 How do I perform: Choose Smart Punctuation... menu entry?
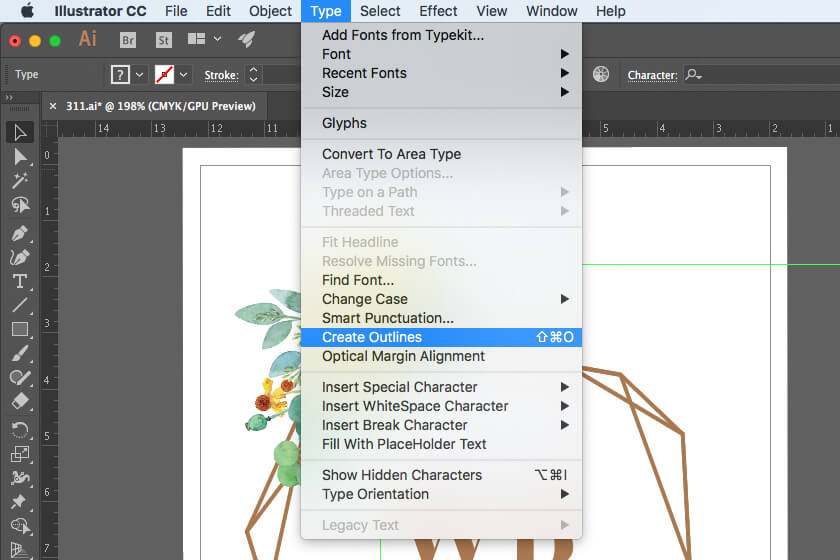tap(441, 318)
